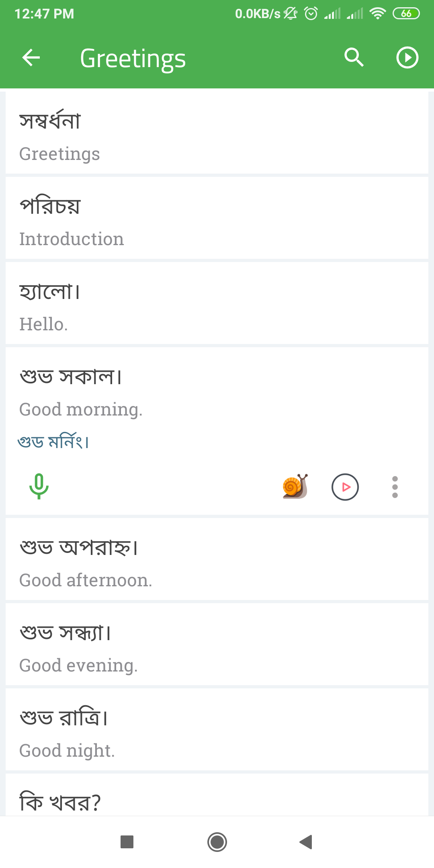Select the Introduction section item
The height and width of the screenshot is (868, 434).
[217, 218]
